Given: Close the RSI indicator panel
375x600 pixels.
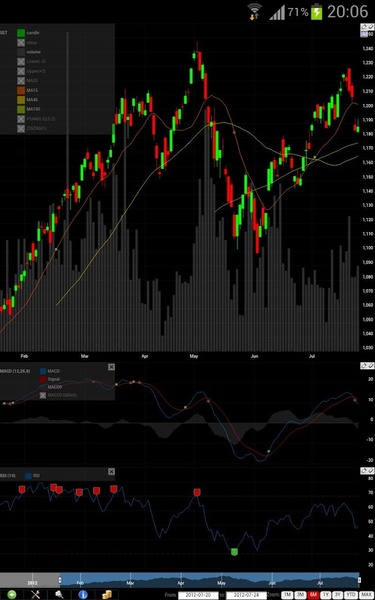Looking at the screenshot, I should [x=111, y=471].
